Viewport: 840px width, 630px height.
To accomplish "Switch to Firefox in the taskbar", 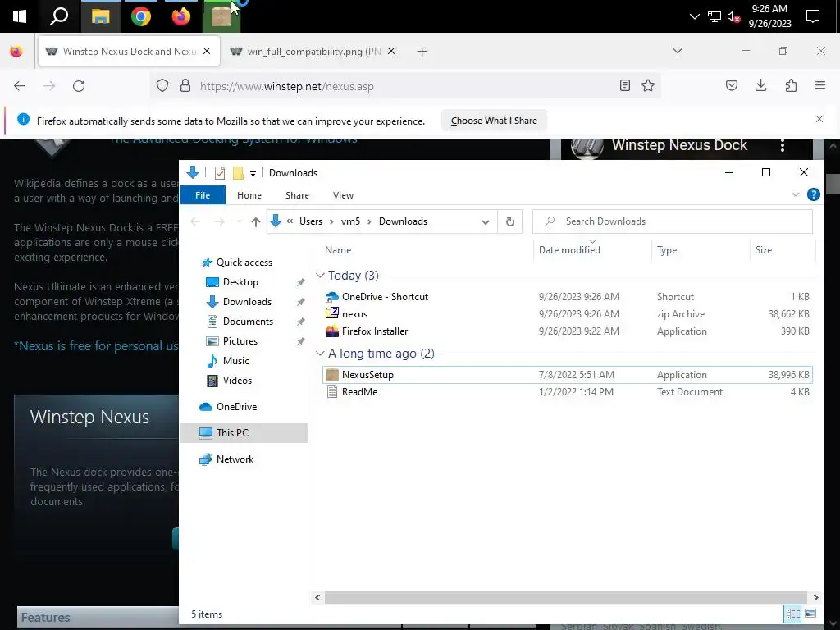I will (x=181, y=16).
